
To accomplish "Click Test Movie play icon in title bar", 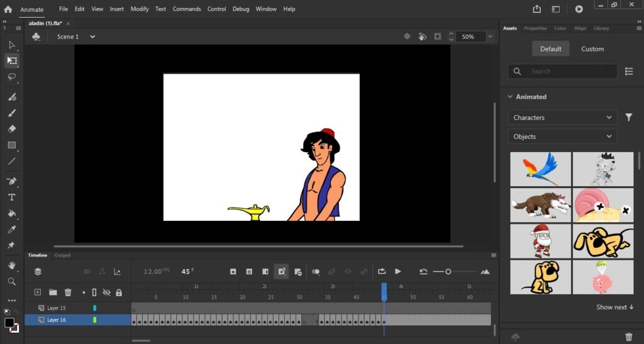I will click(x=579, y=9).
